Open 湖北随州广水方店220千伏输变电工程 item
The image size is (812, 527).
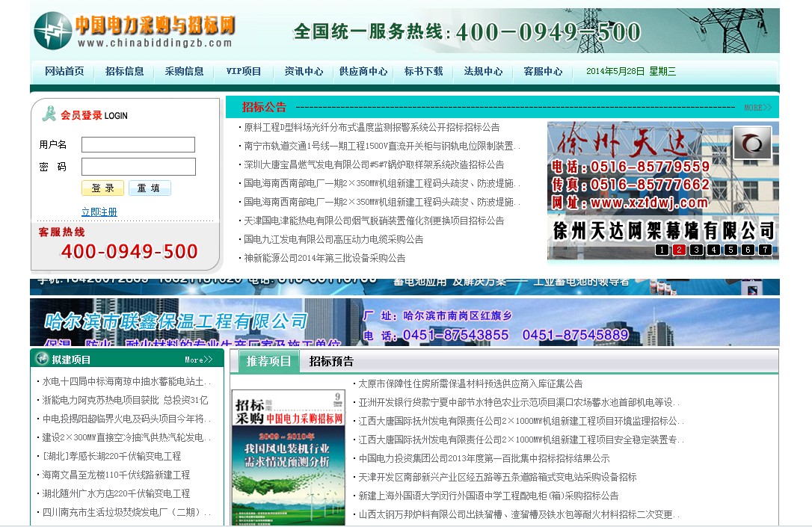[116, 493]
